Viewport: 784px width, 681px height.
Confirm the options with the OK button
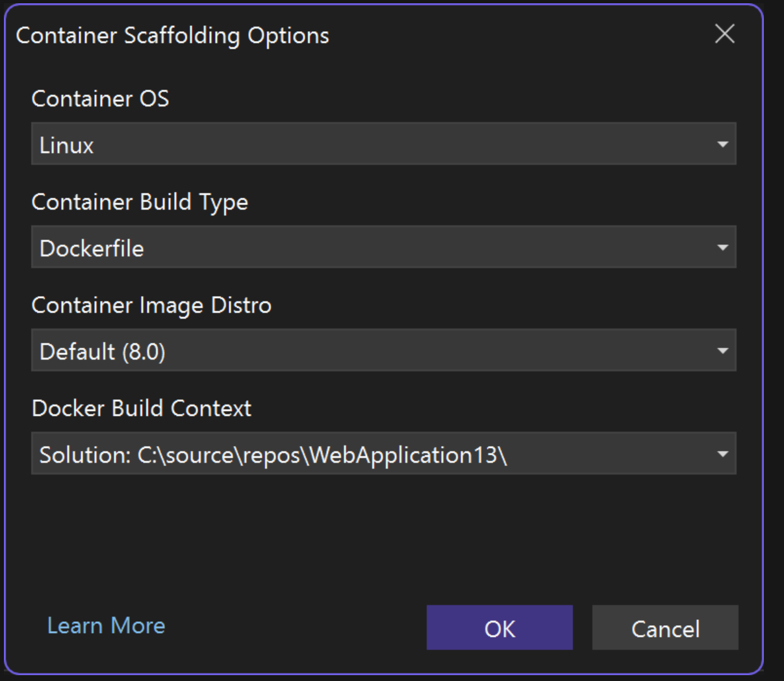[499, 628]
